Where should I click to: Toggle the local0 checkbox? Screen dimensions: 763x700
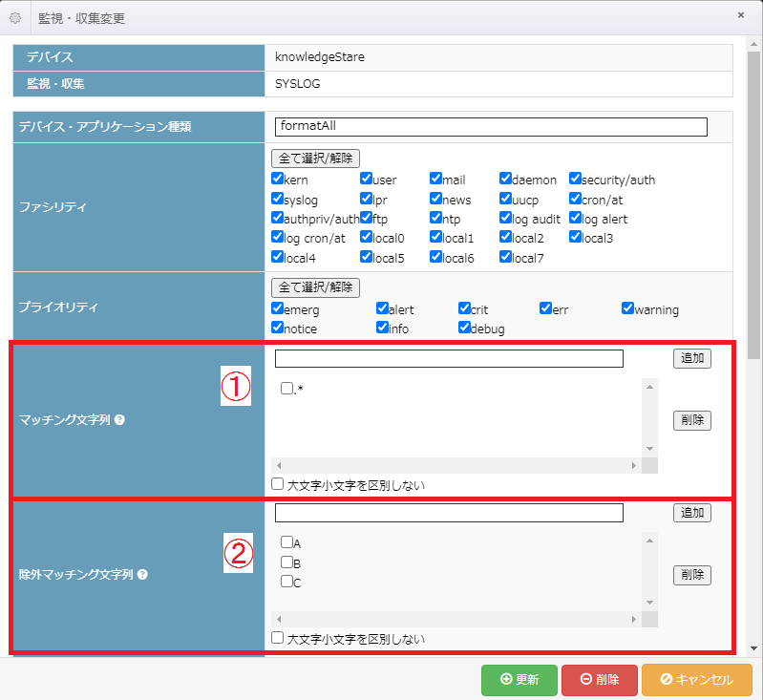pyautogui.click(x=367, y=237)
